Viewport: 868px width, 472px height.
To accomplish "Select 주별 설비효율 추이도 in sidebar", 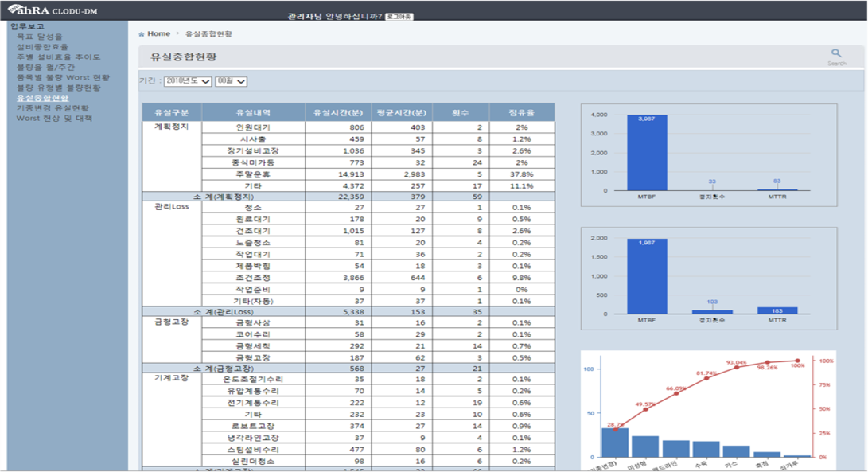I will [58, 57].
